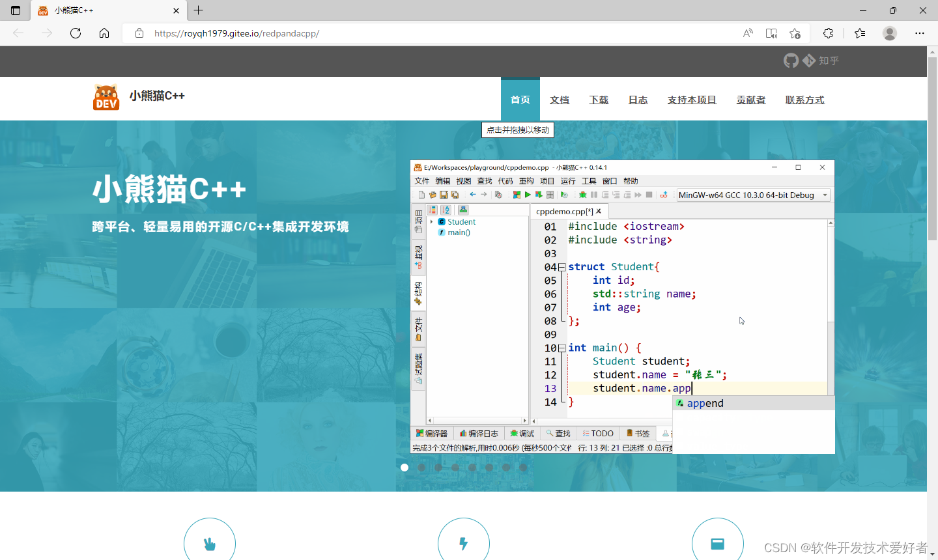
Task: Click the Read aloud icon in address bar
Action: pos(748,33)
